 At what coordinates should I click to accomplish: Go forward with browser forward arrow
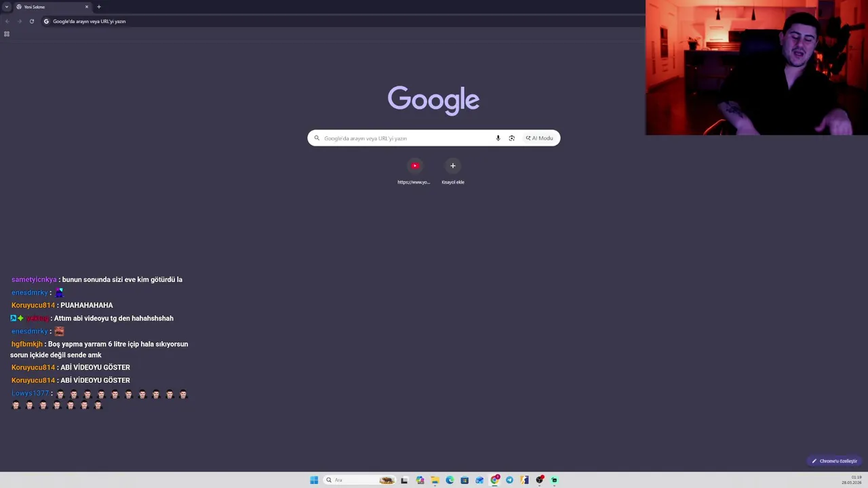coord(19,21)
